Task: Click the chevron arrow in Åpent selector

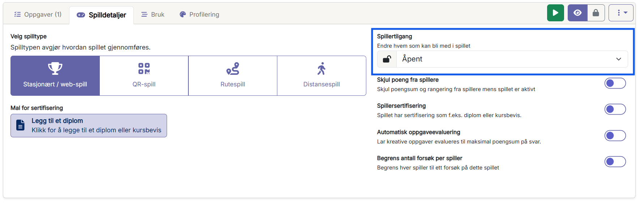Action: coord(618,59)
